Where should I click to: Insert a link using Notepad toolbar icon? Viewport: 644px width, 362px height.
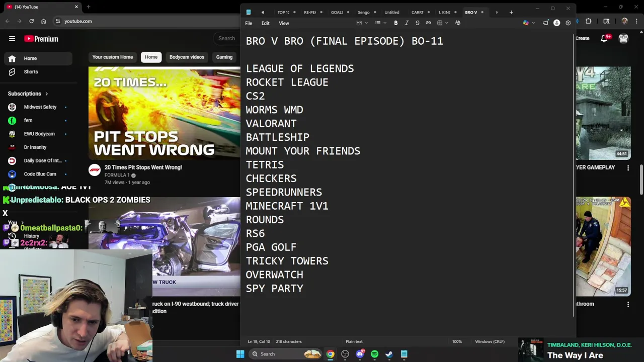(x=428, y=23)
